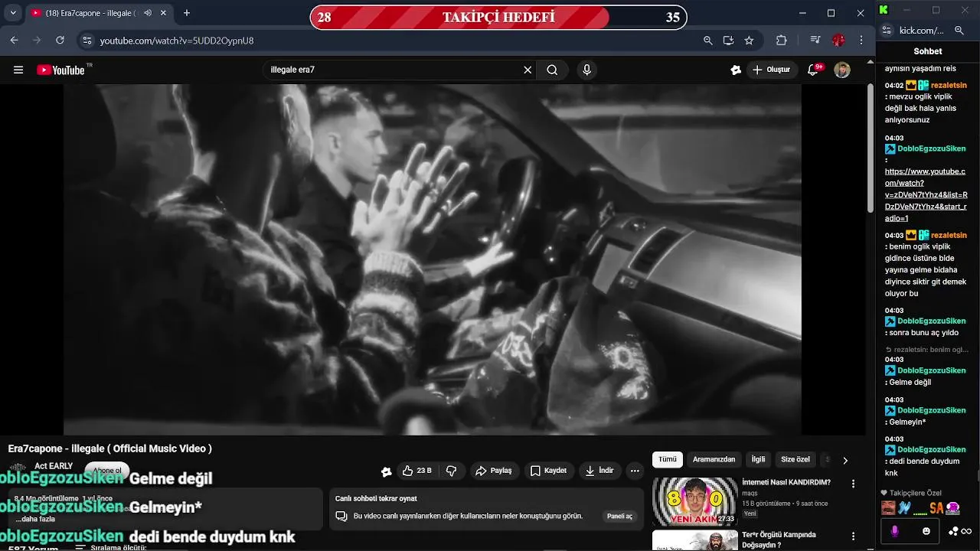Viewport: 980px width, 551px height.
Task: Open the YouTube notifications bell
Action: point(813,70)
